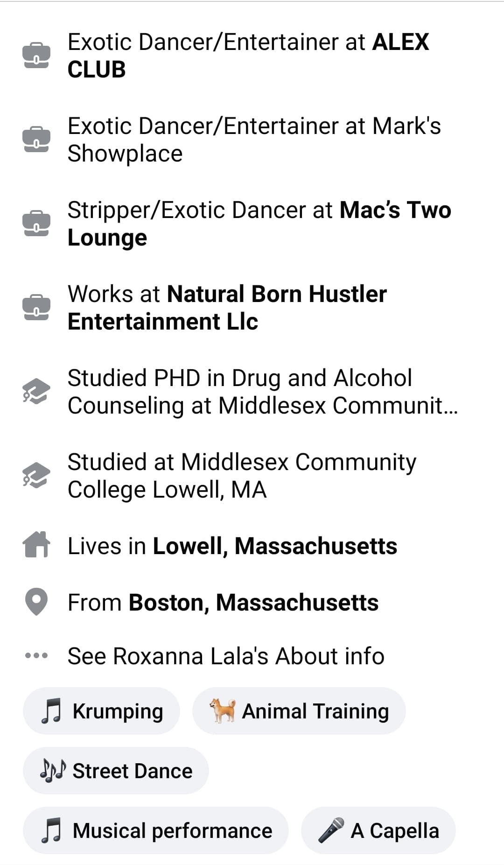Viewport: 504px width, 865px height.
Task: Click the three-dots icon beside About info
Action: (36, 655)
